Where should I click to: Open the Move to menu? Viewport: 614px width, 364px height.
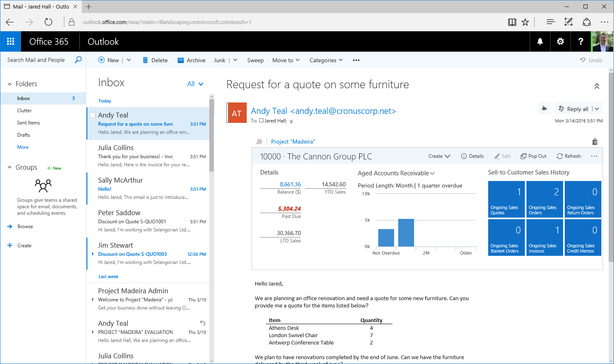pyautogui.click(x=286, y=60)
